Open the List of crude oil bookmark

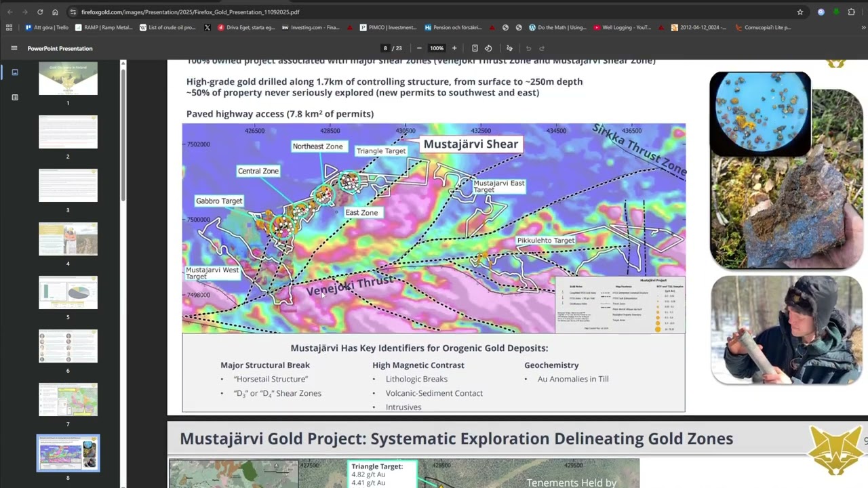click(x=167, y=28)
